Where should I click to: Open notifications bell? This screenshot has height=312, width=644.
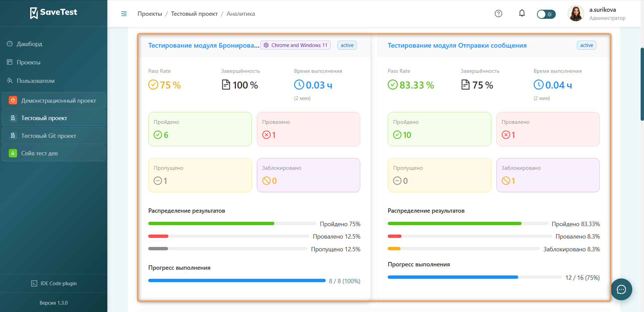coord(522,13)
